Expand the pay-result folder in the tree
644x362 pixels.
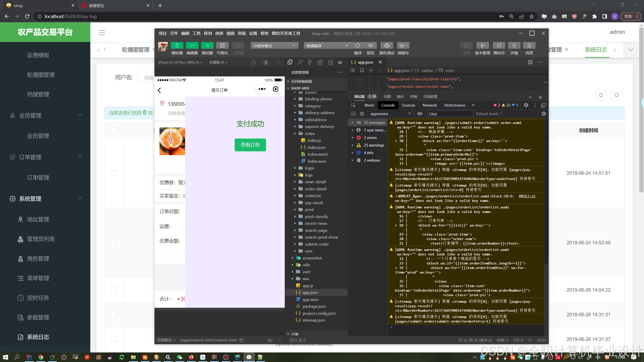314,203
